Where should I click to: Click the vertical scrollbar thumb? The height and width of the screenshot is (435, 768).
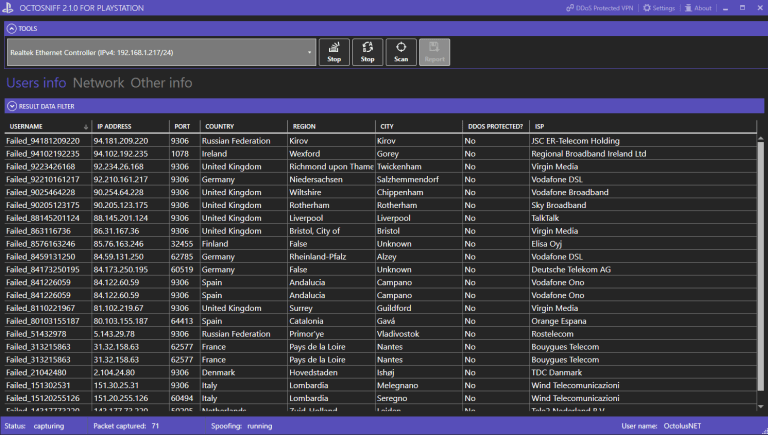pos(761,266)
